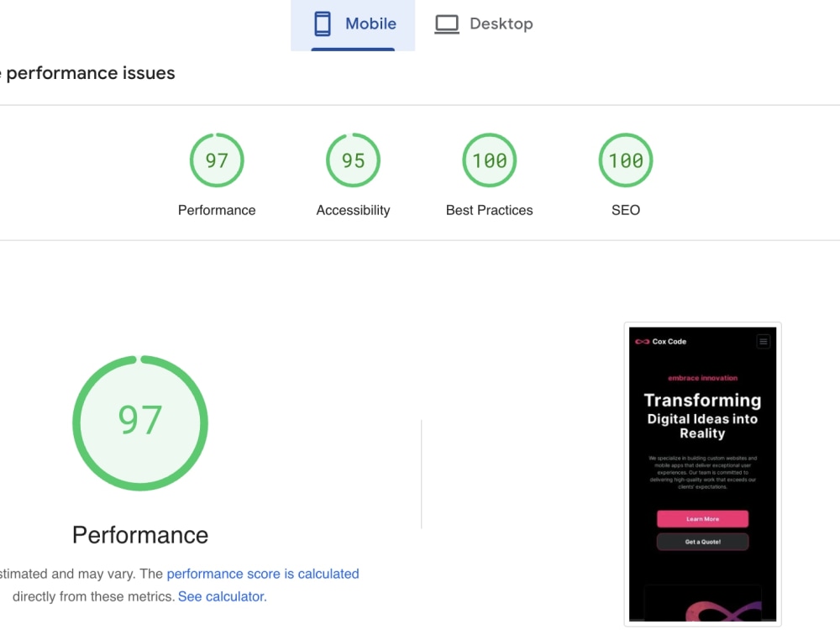Screen dimensions: 840x630
Task: Click the Cox Code page screenshot thumbnail
Action: point(702,474)
